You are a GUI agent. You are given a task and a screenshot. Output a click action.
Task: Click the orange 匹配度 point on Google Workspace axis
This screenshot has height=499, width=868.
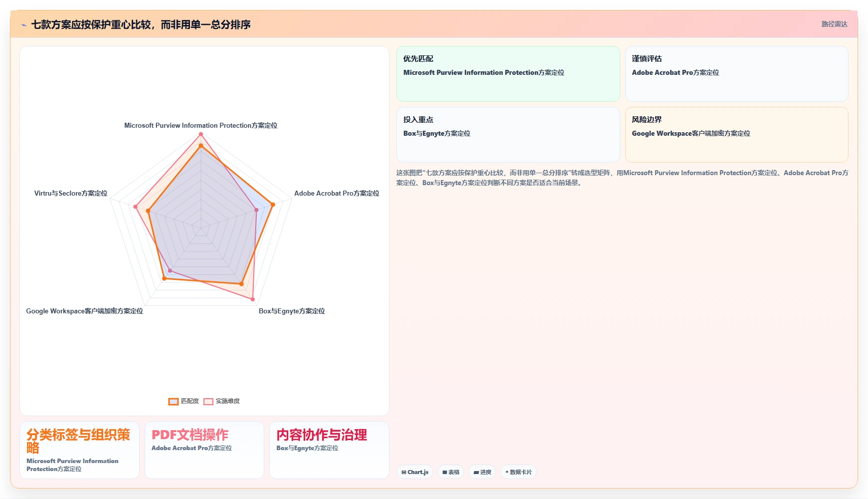[x=164, y=278]
